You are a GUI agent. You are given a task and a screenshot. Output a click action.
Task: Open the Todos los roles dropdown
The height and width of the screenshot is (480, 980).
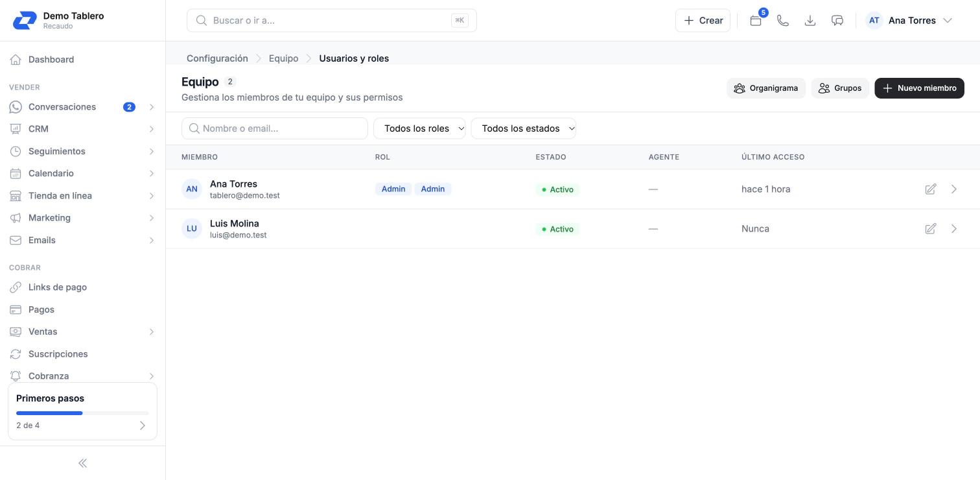419,128
